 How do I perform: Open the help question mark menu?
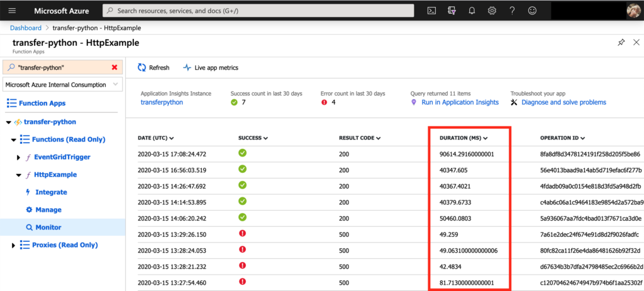coord(512,11)
